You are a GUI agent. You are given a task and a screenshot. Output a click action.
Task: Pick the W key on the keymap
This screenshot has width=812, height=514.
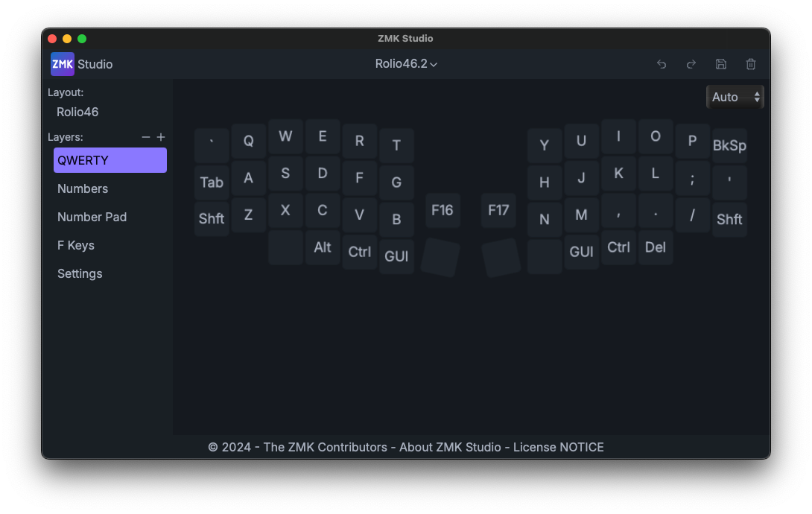pyautogui.click(x=285, y=136)
